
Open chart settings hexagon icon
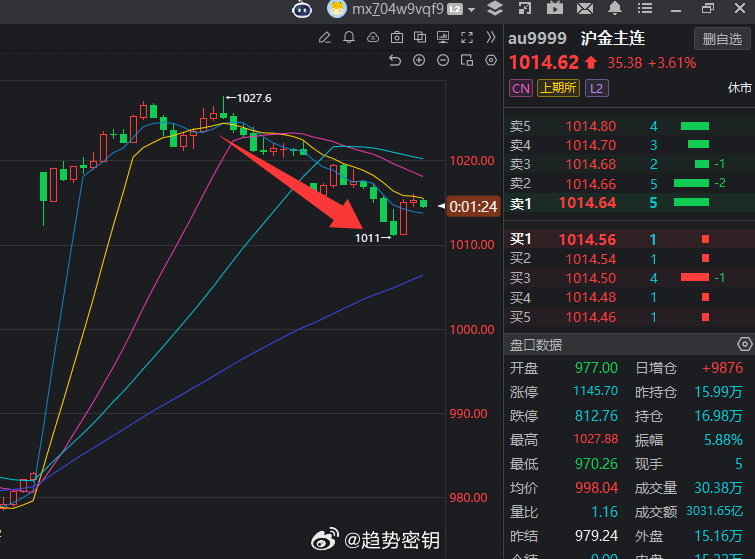pos(491,60)
